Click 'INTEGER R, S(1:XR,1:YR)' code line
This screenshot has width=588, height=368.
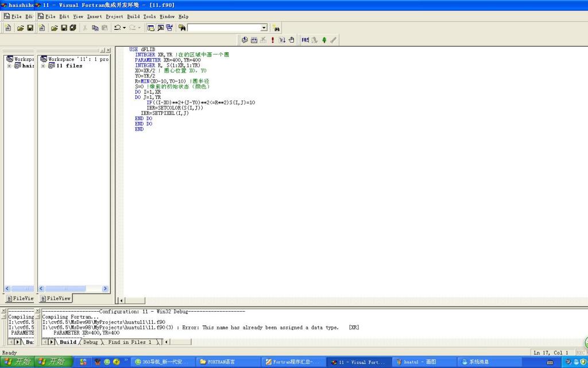tap(168, 66)
